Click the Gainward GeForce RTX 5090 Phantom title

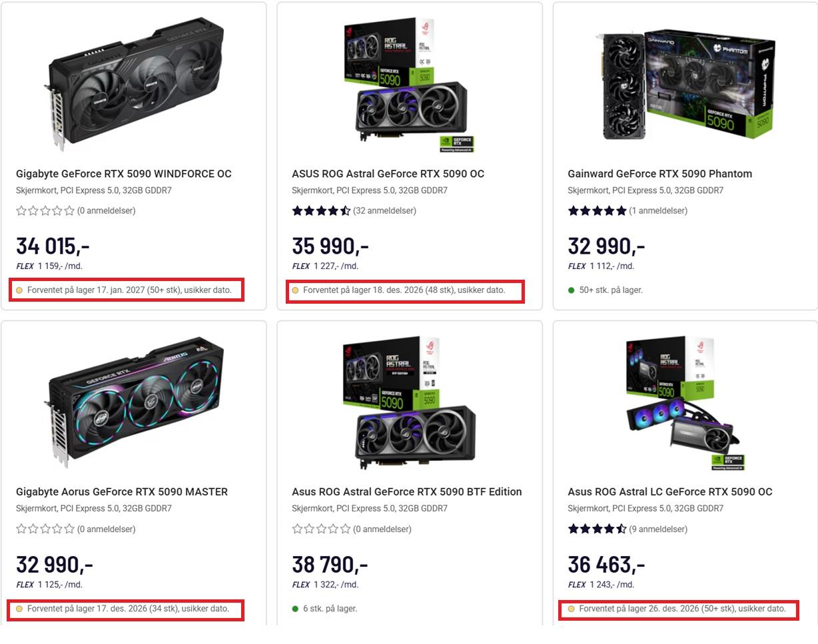point(659,174)
